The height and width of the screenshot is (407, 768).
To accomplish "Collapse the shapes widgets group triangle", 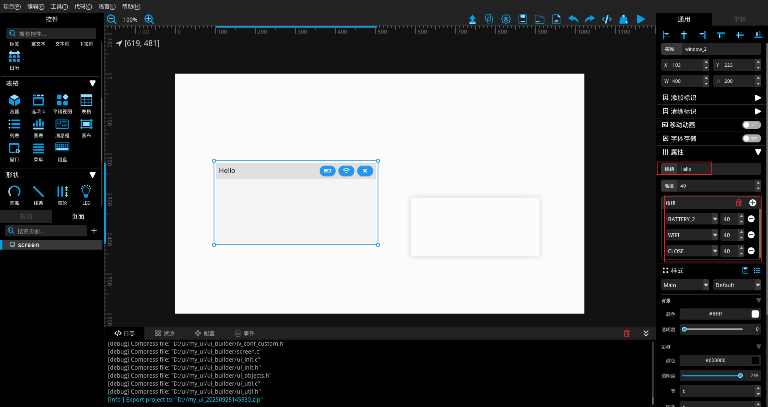I will click(x=92, y=175).
